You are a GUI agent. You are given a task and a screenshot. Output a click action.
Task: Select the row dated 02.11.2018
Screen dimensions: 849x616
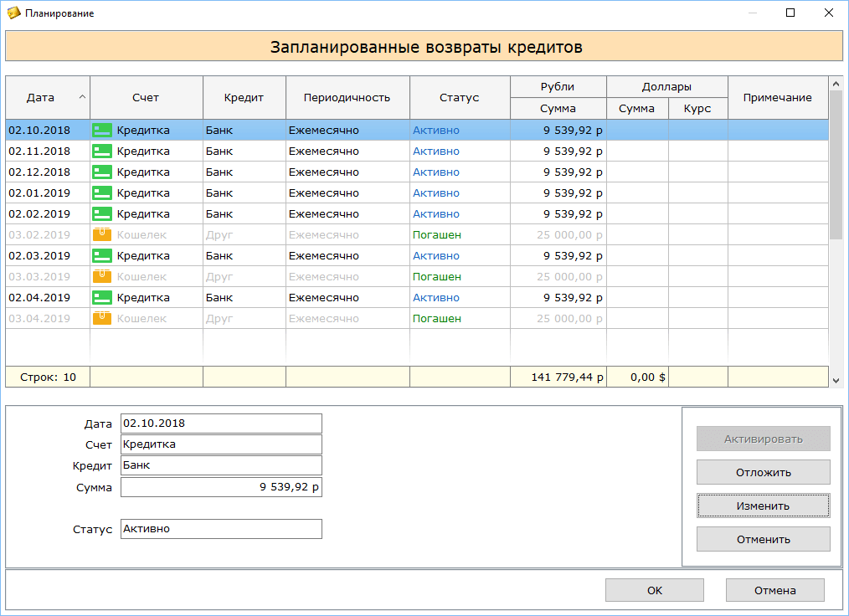pyautogui.click(x=417, y=151)
